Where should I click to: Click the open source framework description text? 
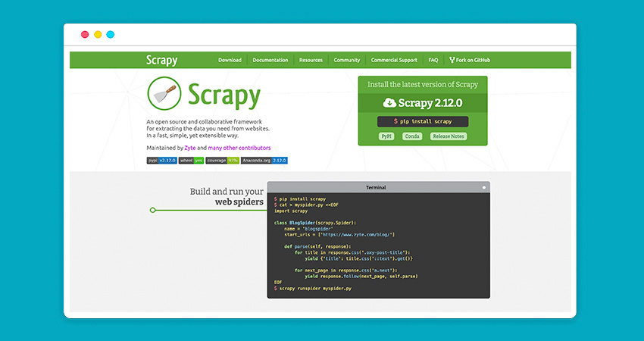208,129
